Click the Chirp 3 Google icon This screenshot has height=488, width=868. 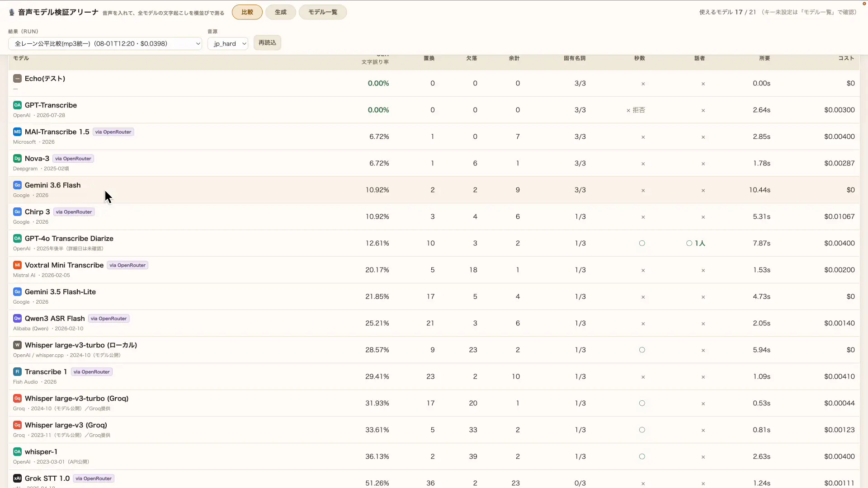click(x=17, y=212)
